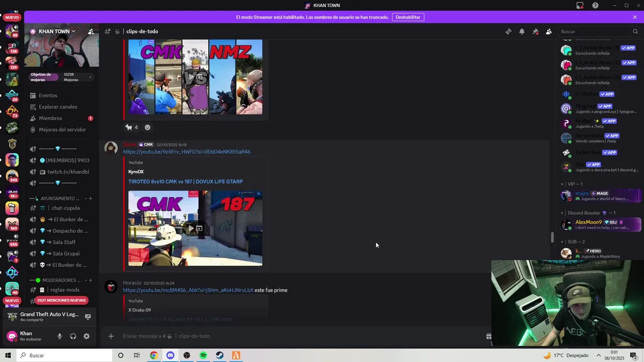This screenshot has height=362, width=644.
Task: Open Windows Task View
Action: [137, 355]
